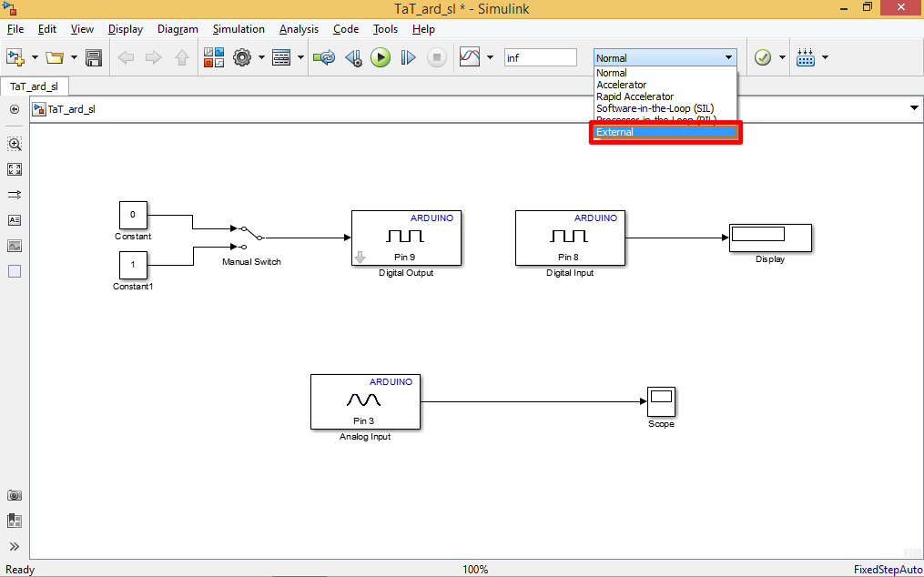Select the Zoom tool in palette
The image size is (924, 577).
(x=15, y=144)
